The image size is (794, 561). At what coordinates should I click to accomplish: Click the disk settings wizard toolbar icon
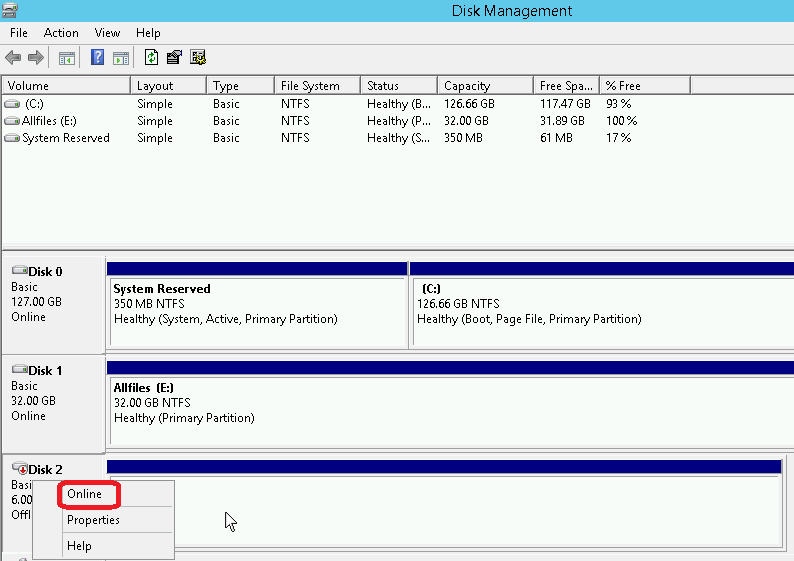point(198,57)
